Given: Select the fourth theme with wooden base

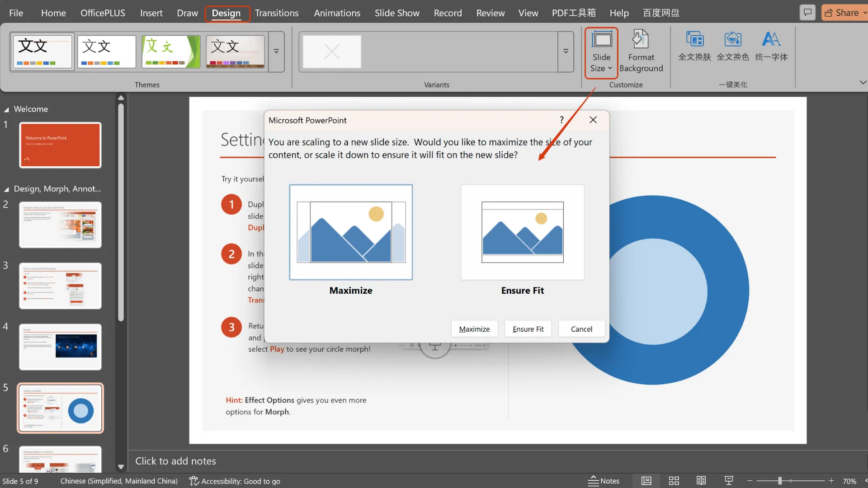Looking at the screenshot, I should (x=235, y=52).
